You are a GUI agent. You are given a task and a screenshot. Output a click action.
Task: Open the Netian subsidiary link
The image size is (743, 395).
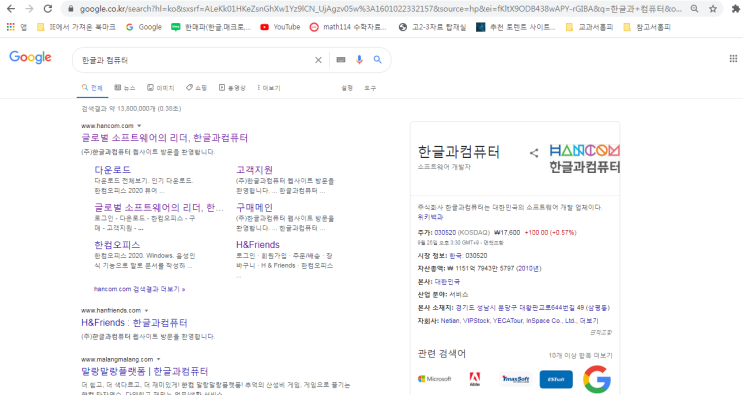[450, 321]
